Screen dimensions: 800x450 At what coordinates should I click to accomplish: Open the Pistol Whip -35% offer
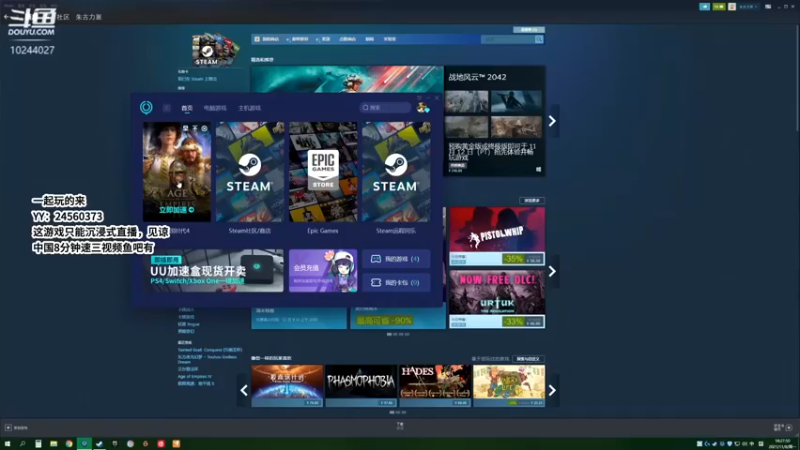click(497, 236)
